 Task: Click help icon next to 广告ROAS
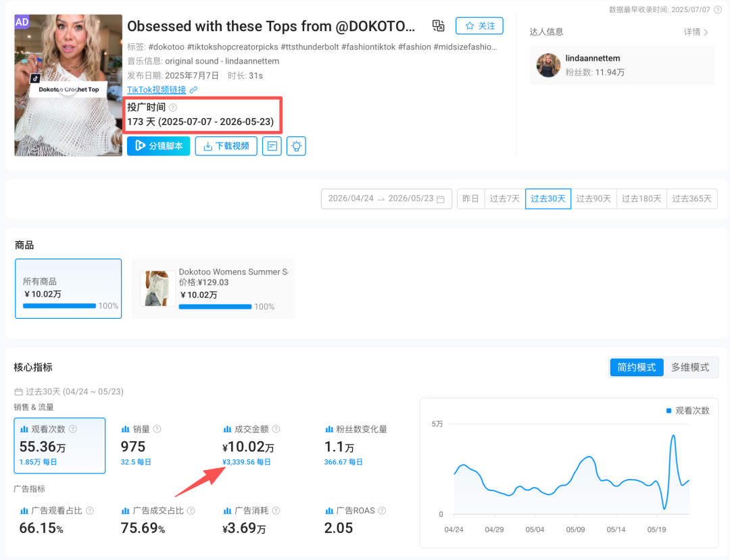click(x=382, y=511)
